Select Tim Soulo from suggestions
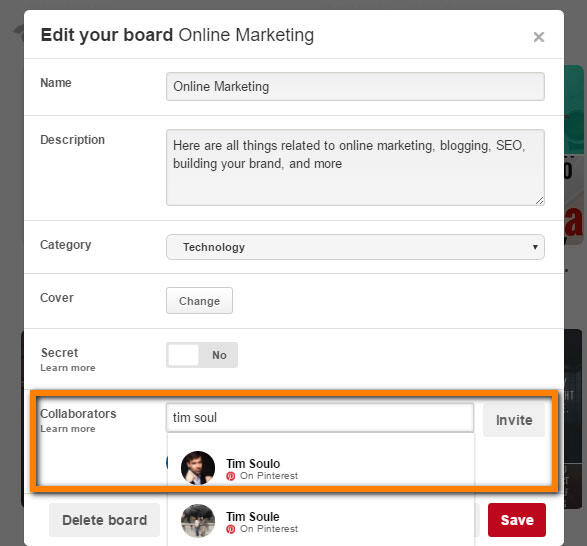 pos(321,468)
